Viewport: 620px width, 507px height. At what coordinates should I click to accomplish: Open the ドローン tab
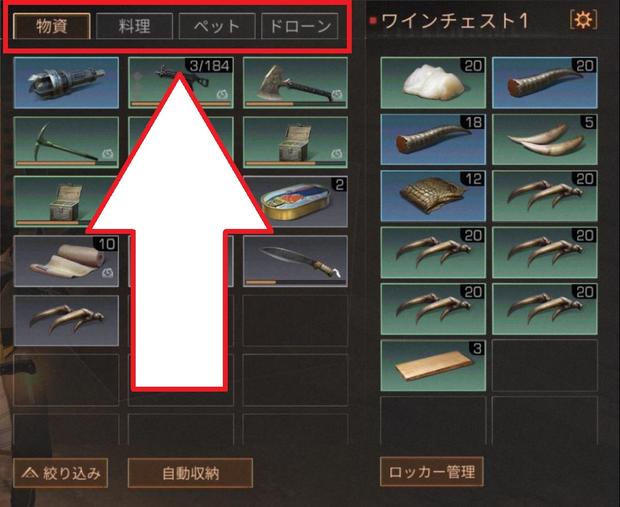click(x=300, y=26)
